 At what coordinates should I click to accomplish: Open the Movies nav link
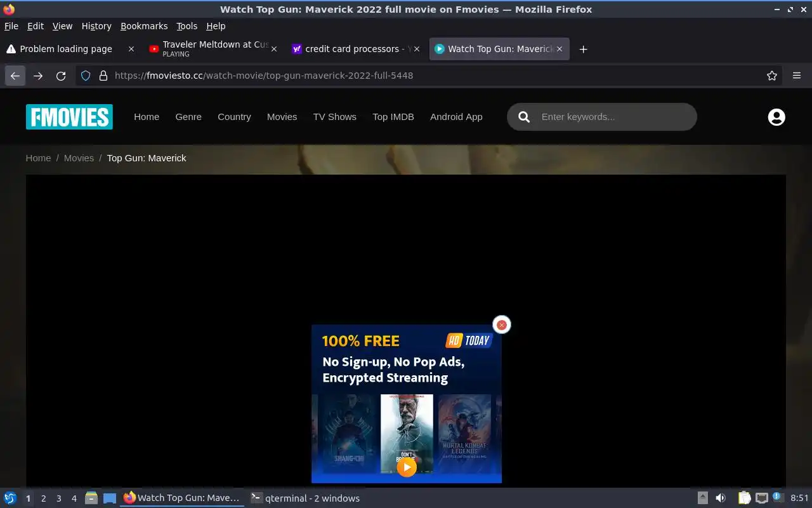click(282, 117)
